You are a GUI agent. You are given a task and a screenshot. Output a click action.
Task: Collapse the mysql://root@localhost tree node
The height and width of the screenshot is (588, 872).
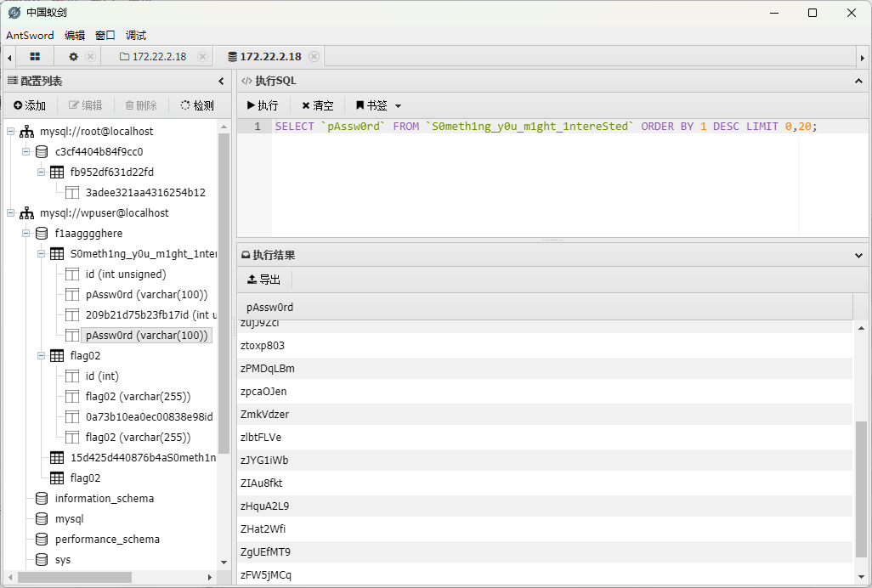(x=10, y=132)
